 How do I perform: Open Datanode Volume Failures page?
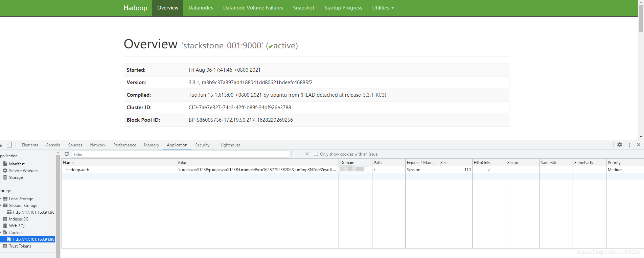[253, 8]
